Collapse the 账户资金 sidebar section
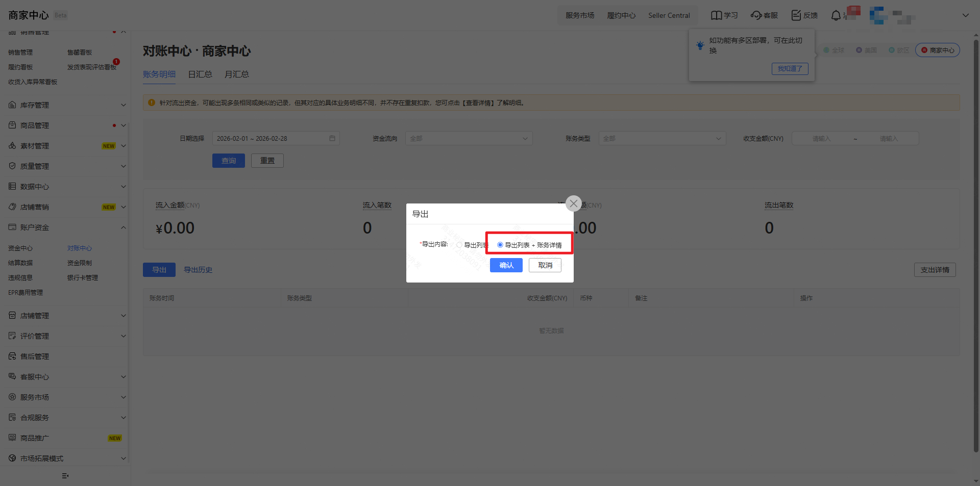The image size is (980, 486). 123,227
